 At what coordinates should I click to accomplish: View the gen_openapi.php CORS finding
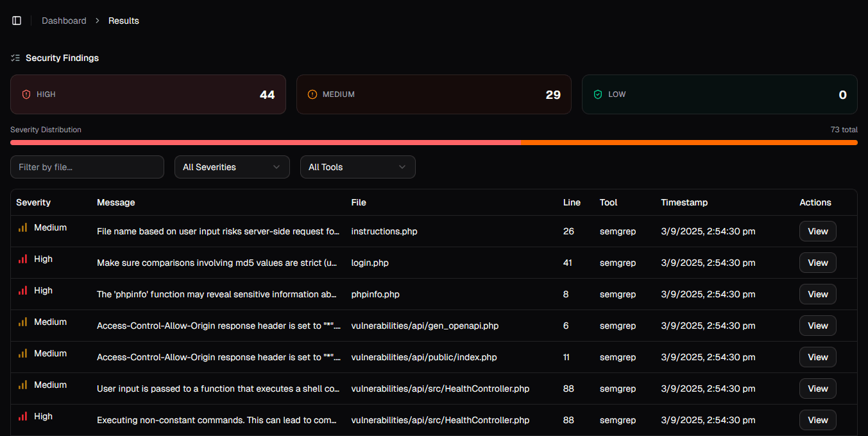[x=817, y=326]
